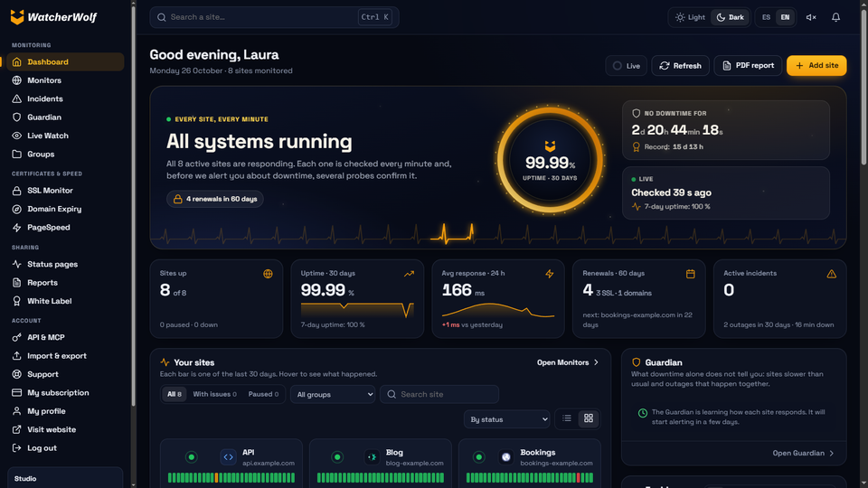
Task: Open Monitors link in Your sites
Action: coord(568,362)
